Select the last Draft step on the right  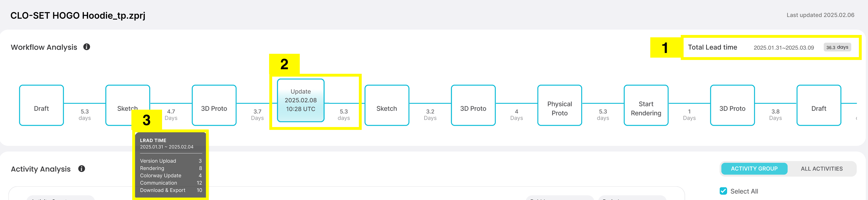(819, 105)
